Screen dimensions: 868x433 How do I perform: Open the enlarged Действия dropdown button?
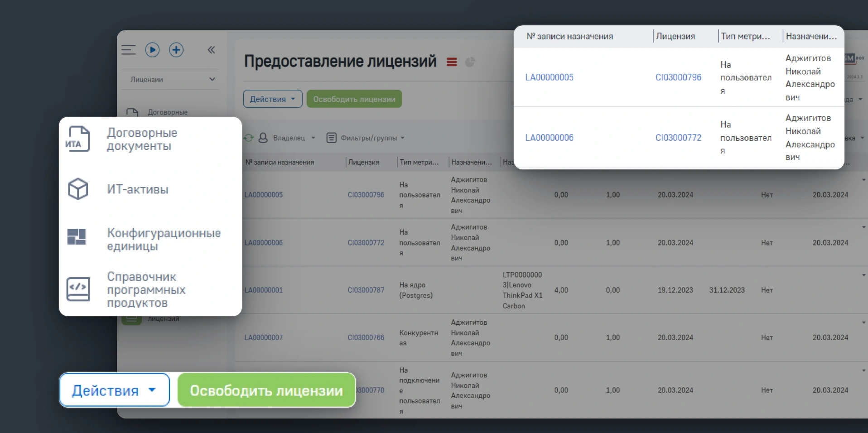(115, 390)
